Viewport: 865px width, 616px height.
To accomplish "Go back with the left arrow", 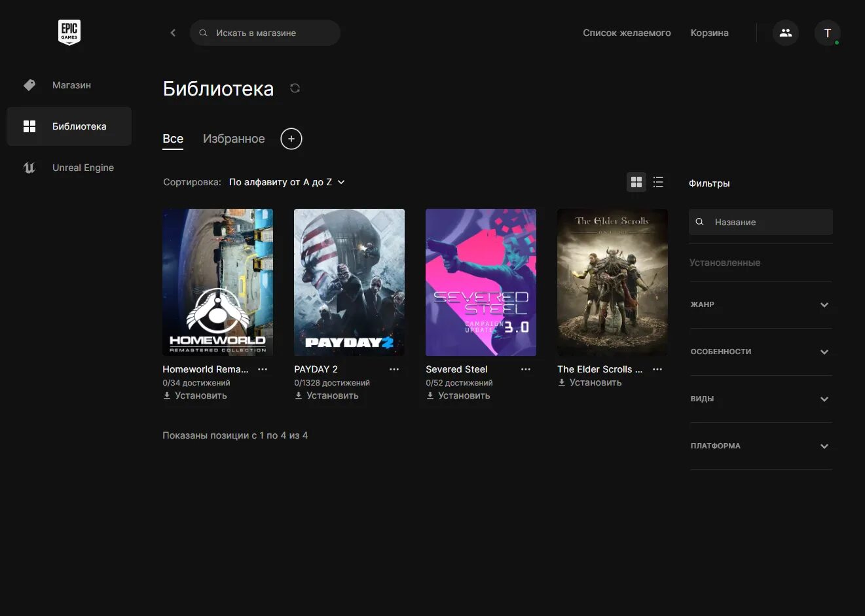I will (x=173, y=33).
